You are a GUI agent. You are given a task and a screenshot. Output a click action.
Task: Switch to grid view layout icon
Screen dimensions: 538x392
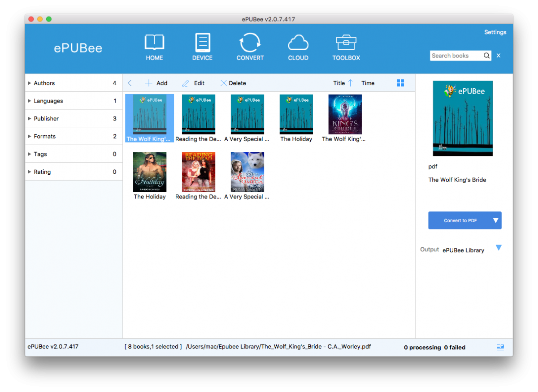coord(400,83)
